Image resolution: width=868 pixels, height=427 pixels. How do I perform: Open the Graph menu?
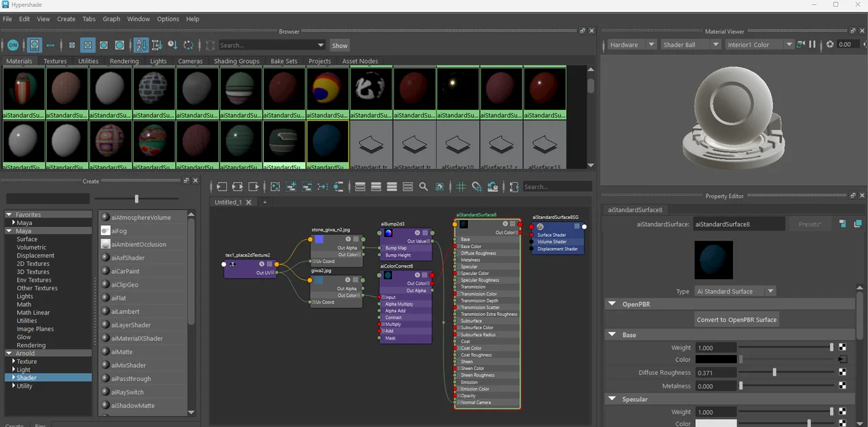coord(111,19)
